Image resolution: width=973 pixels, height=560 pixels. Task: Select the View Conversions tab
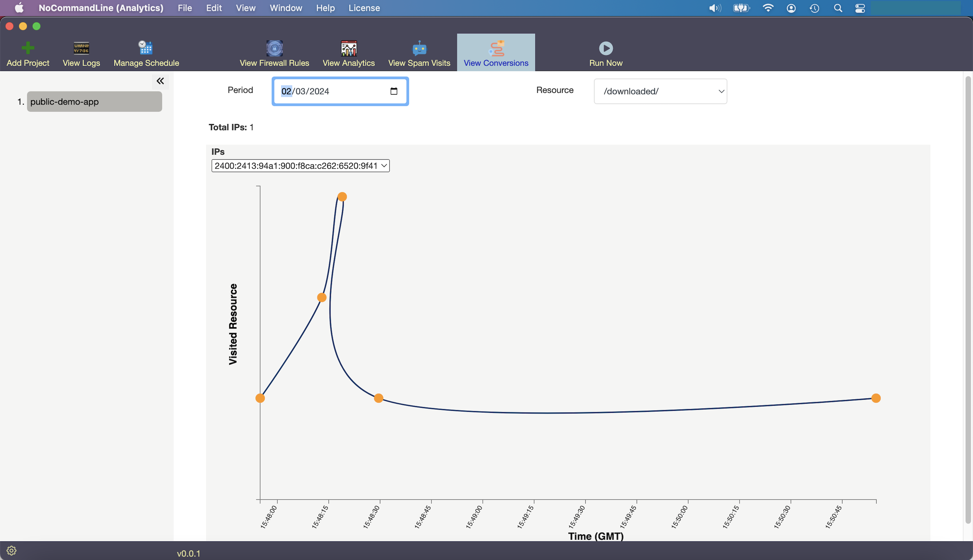tap(496, 53)
